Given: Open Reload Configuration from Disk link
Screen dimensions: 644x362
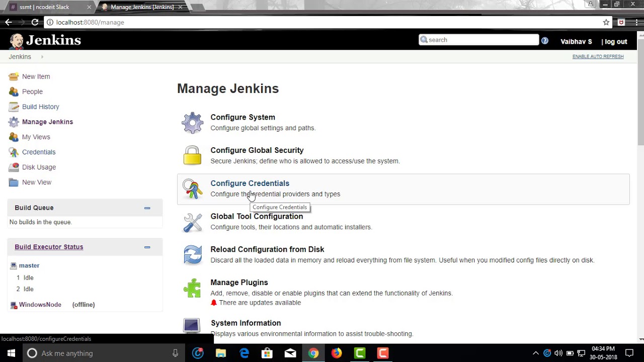Looking at the screenshot, I should (x=267, y=249).
